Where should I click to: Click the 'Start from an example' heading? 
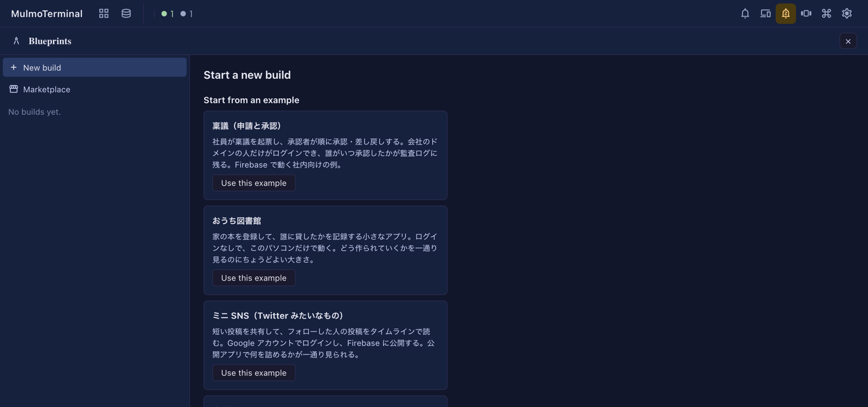[x=251, y=100]
